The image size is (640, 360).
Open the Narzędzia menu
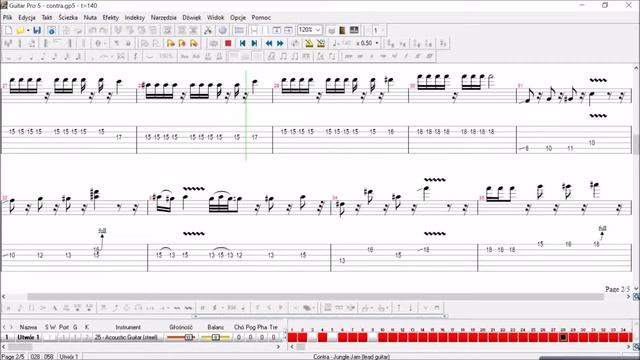click(x=164, y=18)
